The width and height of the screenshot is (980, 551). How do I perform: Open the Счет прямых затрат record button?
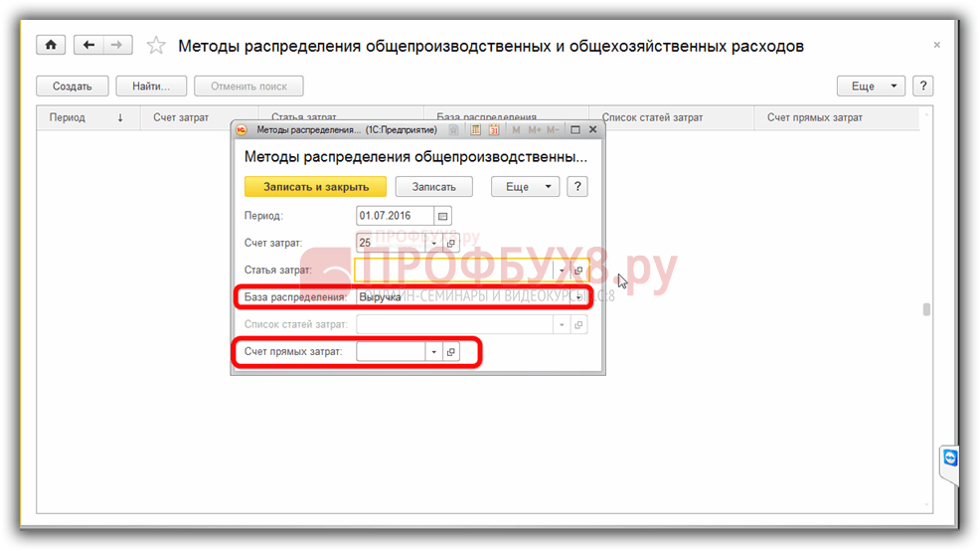click(x=450, y=352)
